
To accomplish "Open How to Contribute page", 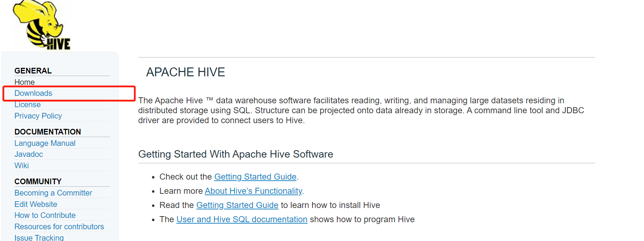I will pos(45,215).
